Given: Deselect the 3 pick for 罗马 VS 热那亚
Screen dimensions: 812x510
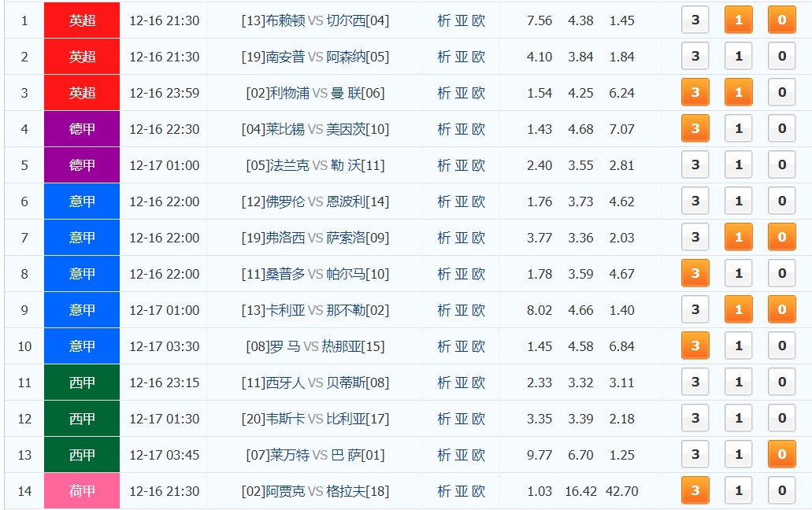Looking at the screenshot, I should pyautogui.click(x=695, y=346).
